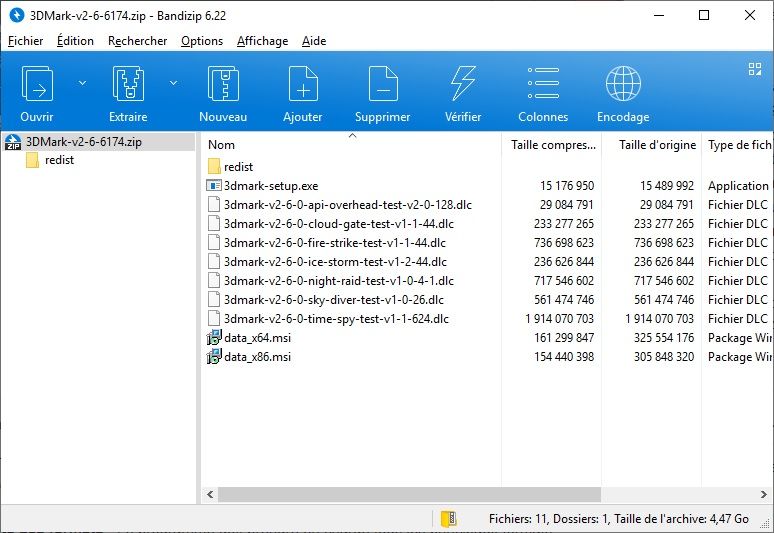Click the horizontal scrollbar right arrow

pos(764,494)
